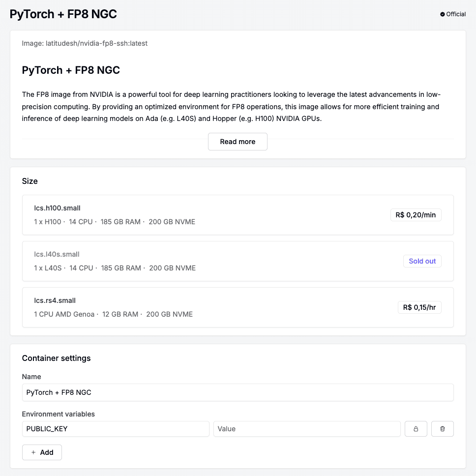The width and height of the screenshot is (476, 476).
Task: Add a new environment variable
Action: (x=42, y=452)
